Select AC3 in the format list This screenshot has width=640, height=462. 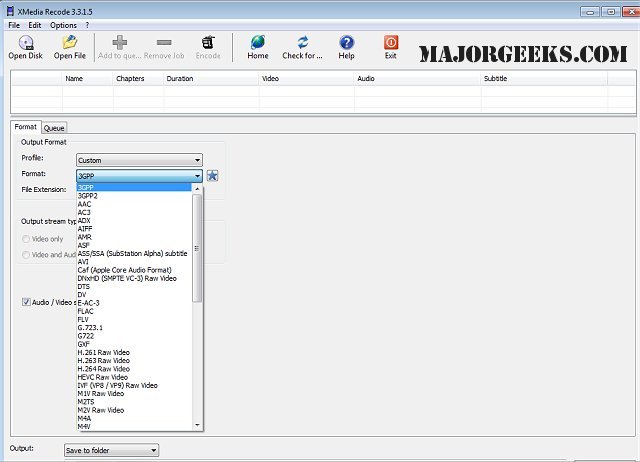tap(134, 212)
